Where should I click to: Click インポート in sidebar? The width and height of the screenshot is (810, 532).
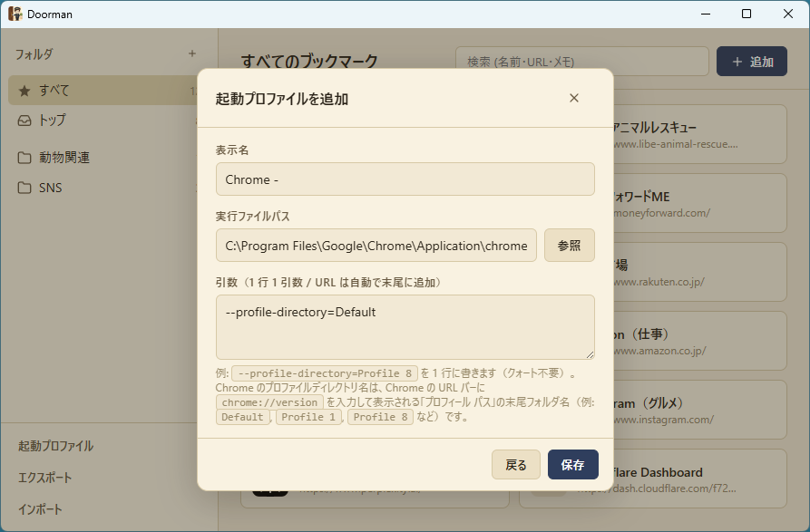pos(40,509)
